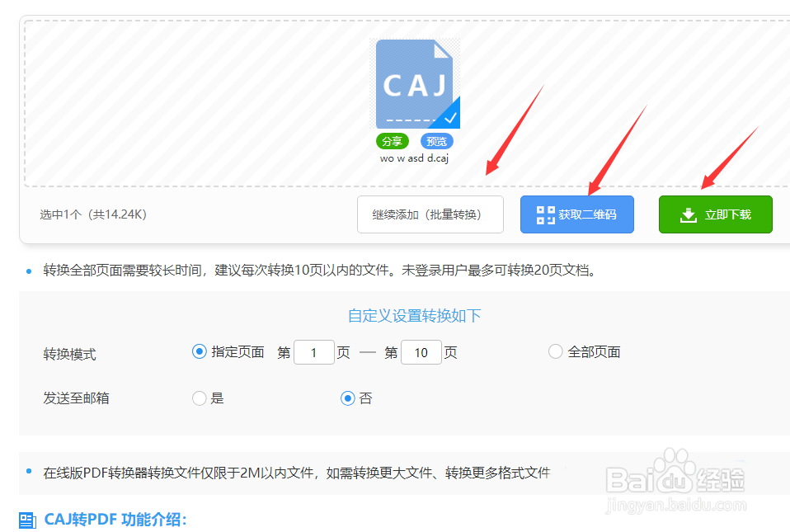The height and width of the screenshot is (532, 790).
Task: Click the starting page input showing 1
Action: tap(314, 352)
